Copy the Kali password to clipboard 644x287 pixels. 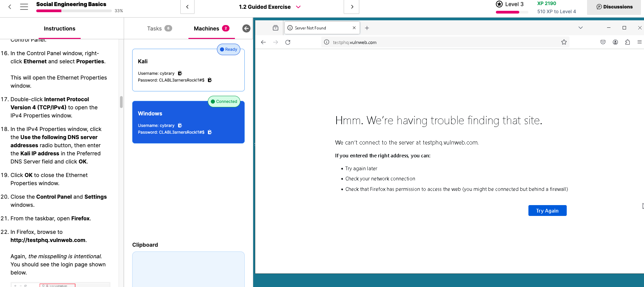pos(209,80)
